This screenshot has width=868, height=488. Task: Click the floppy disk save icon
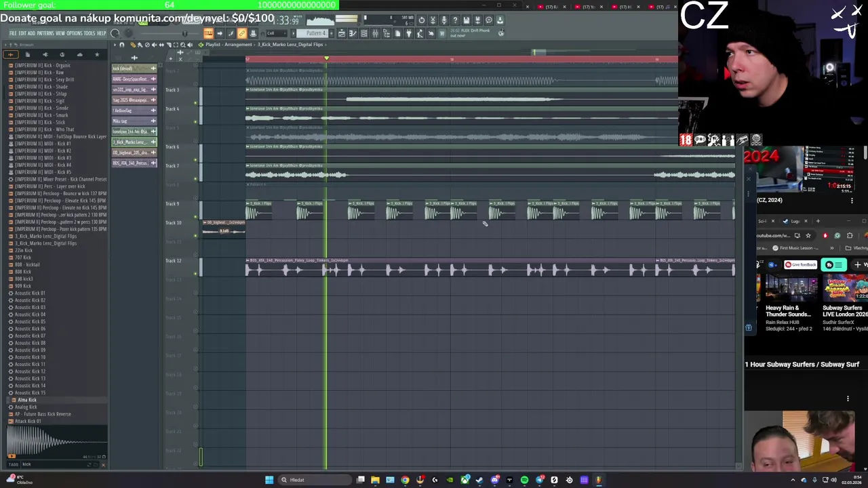[467, 20]
